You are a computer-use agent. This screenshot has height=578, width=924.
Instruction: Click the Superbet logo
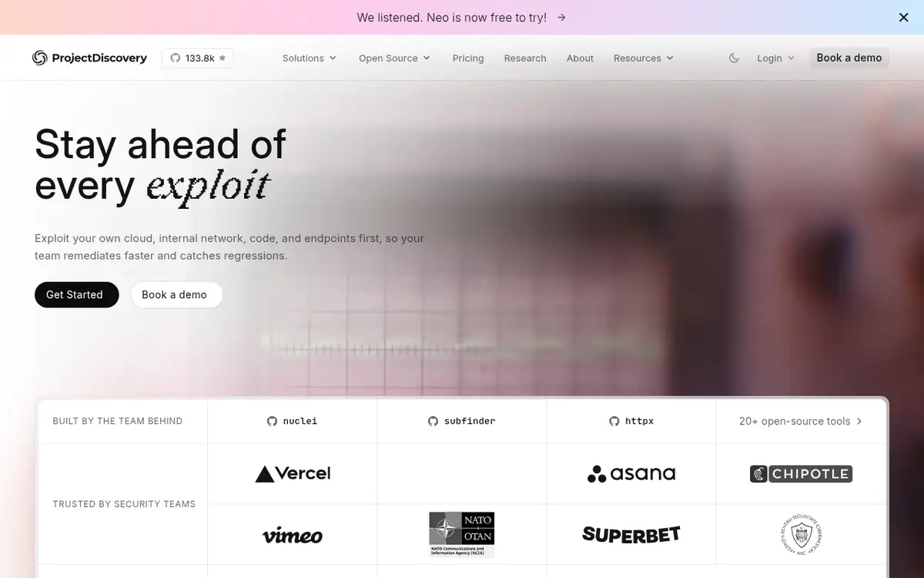point(631,534)
